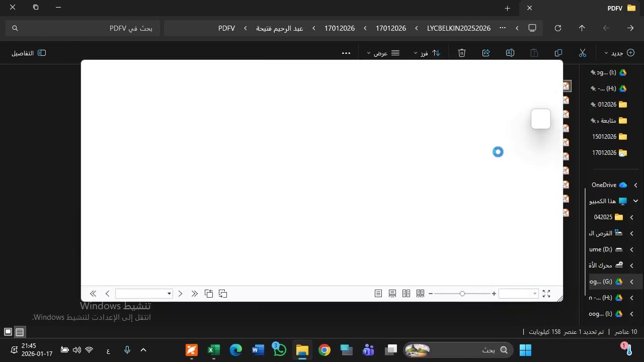Viewport: 644px width, 362px height.
Task: Click the rotate counterclockwise icon in preview
Action: point(209,294)
